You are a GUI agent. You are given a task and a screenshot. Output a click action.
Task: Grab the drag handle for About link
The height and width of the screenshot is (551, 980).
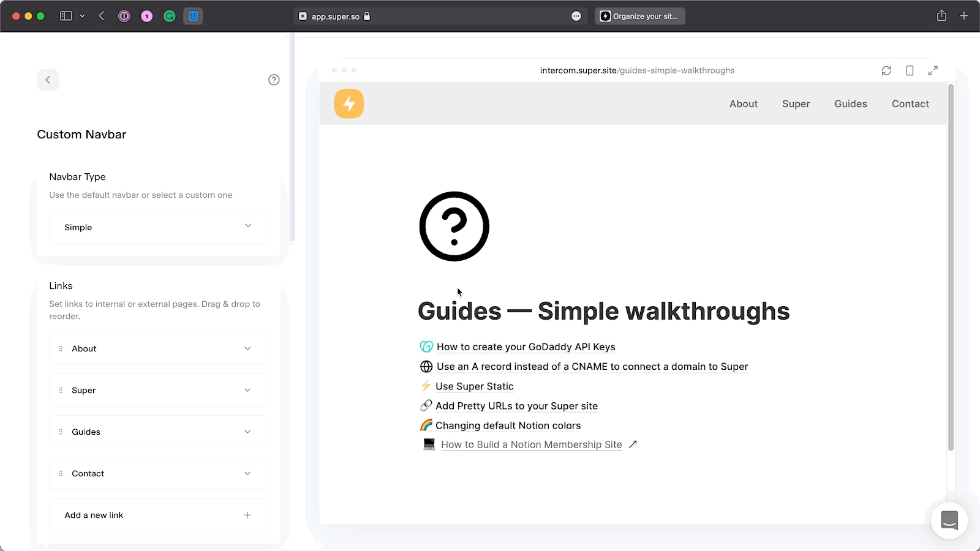click(61, 348)
